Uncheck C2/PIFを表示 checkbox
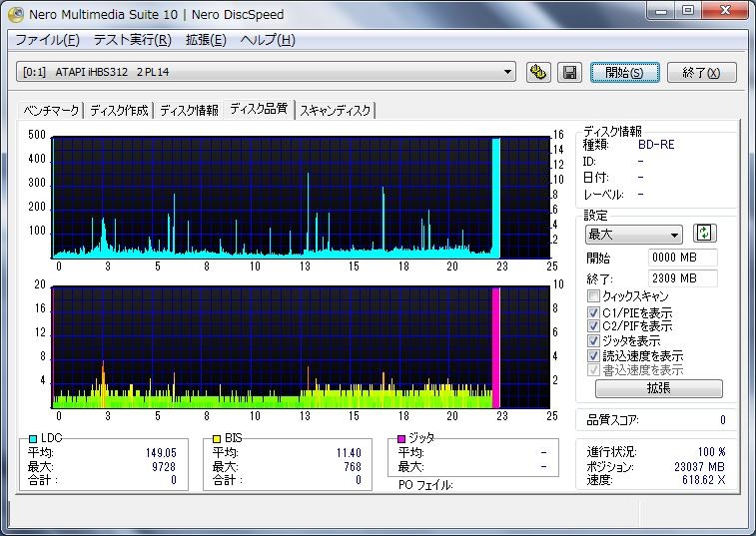756x536 pixels. pos(593,325)
